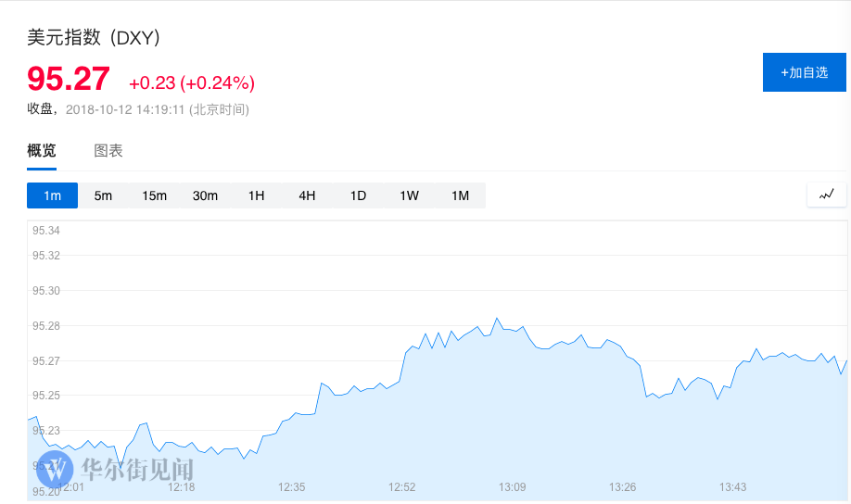Show the 1W weekly chart
This screenshot has height=504, width=851.
click(409, 195)
